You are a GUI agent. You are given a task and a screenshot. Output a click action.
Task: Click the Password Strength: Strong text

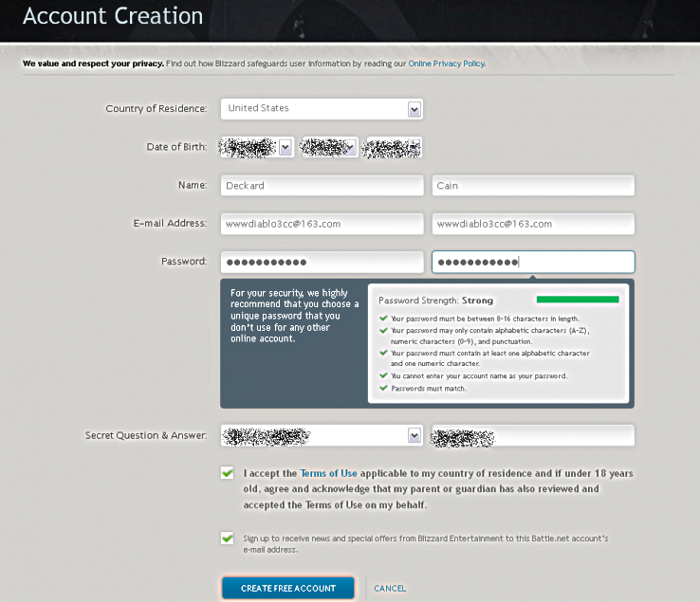(435, 301)
